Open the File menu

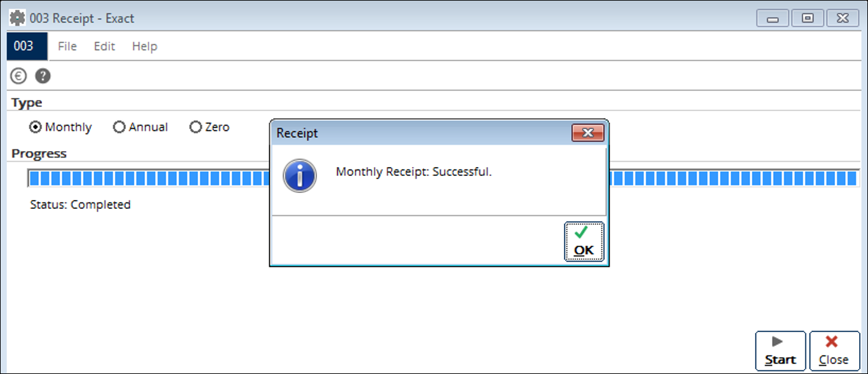click(67, 46)
